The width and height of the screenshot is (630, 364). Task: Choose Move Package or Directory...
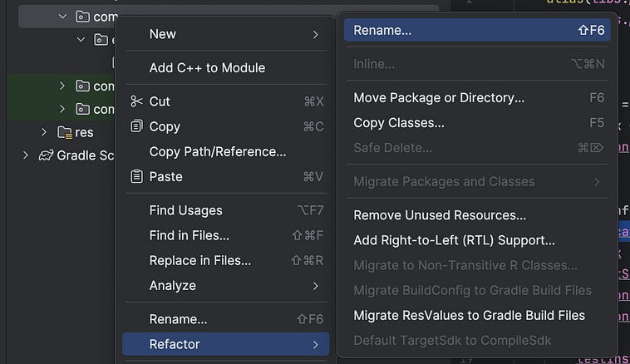[477, 97]
